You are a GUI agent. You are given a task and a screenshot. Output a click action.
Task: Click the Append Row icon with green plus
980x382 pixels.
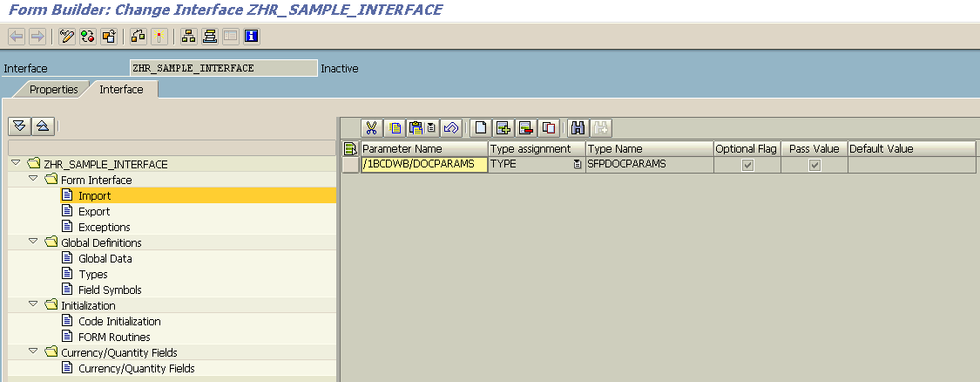pyautogui.click(x=503, y=128)
